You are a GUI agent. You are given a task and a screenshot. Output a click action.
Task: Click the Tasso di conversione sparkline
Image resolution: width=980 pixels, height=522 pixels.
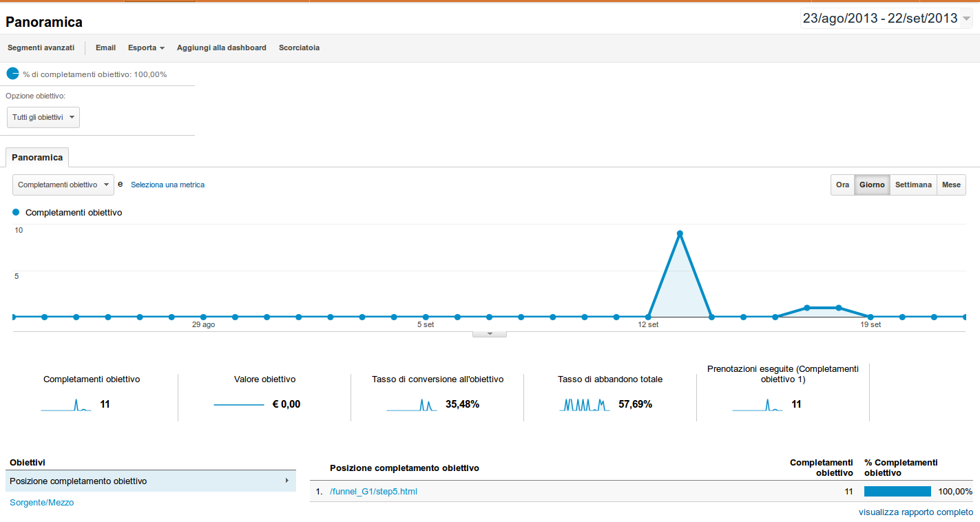point(412,405)
